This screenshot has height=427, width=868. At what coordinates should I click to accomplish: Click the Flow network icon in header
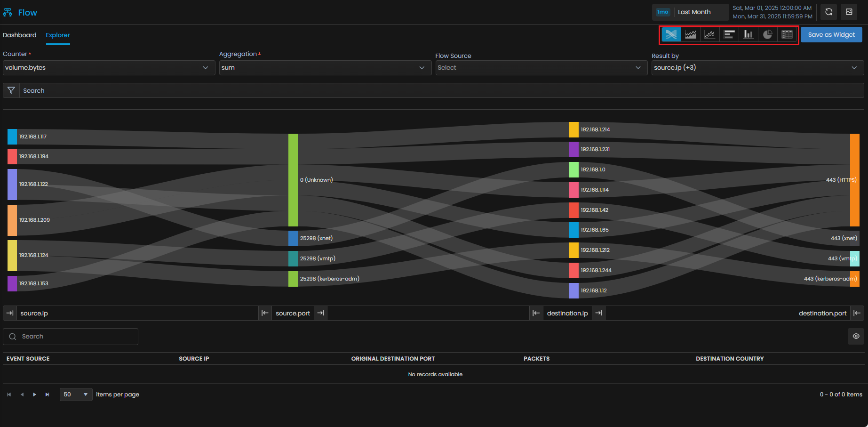point(8,13)
